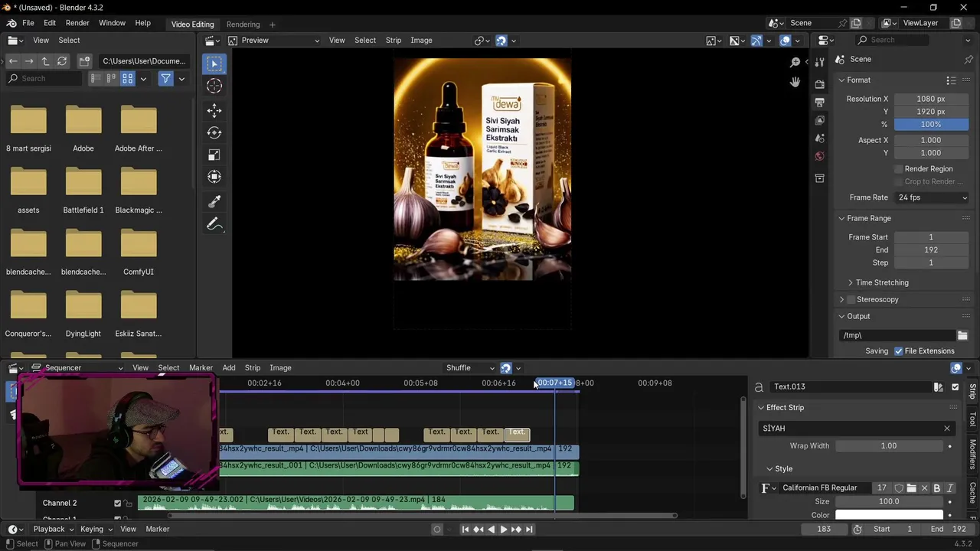Open the View Layer properties tab
Image resolution: width=980 pixels, height=551 pixels.
click(x=820, y=120)
